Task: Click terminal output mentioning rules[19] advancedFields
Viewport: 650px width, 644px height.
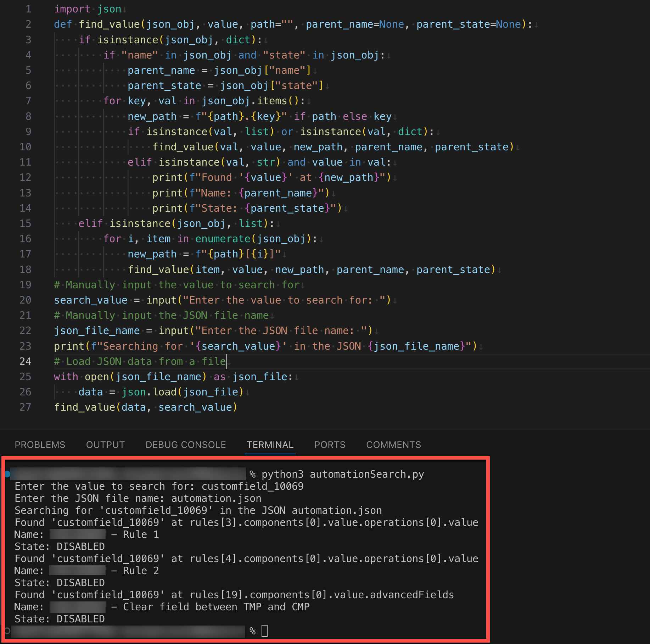Action: tap(234, 595)
